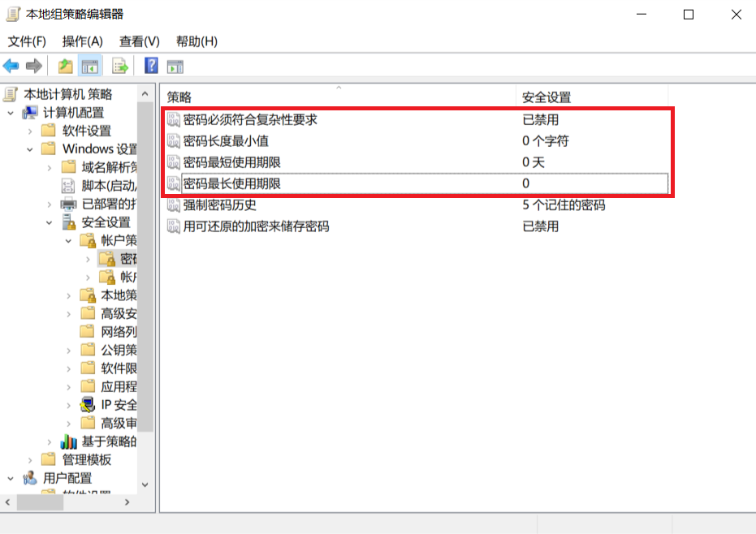Screen dimensions: 756x534
Task: Open Help via the question mark icon
Action: coord(150,66)
